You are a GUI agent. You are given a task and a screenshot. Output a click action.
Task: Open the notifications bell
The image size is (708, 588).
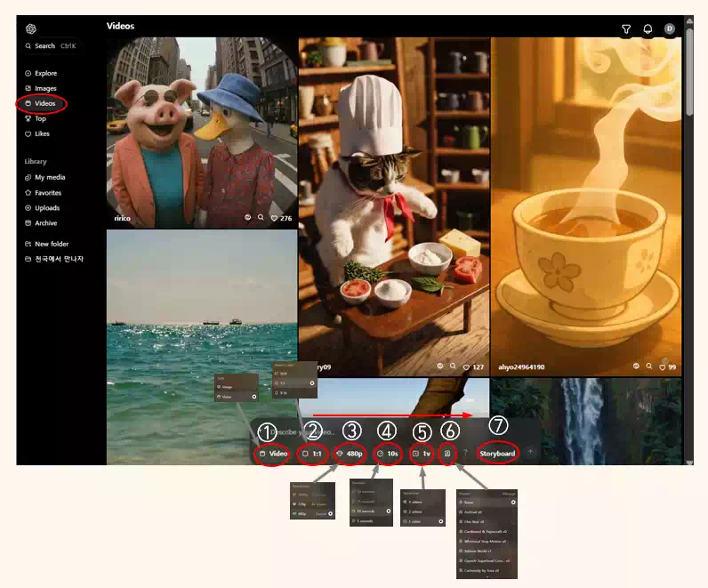coord(648,29)
